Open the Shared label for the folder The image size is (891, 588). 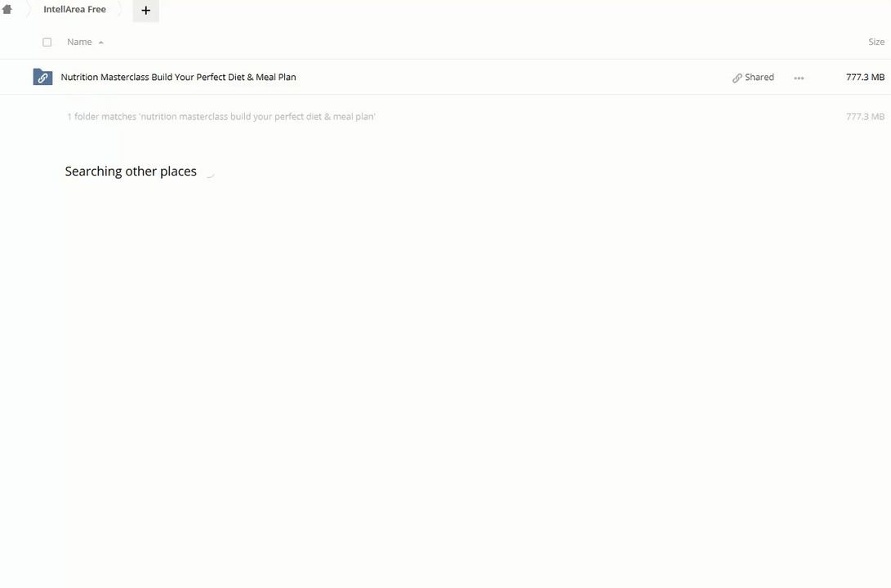point(759,77)
